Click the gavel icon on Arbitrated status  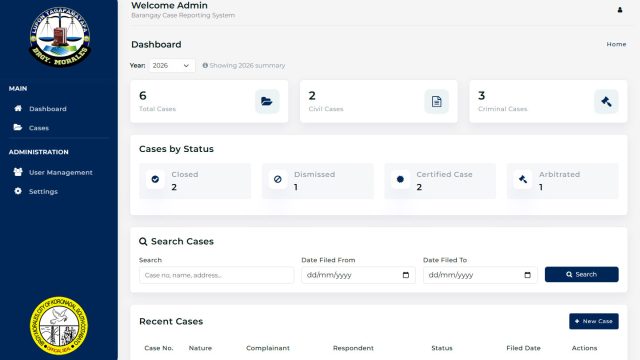(523, 179)
